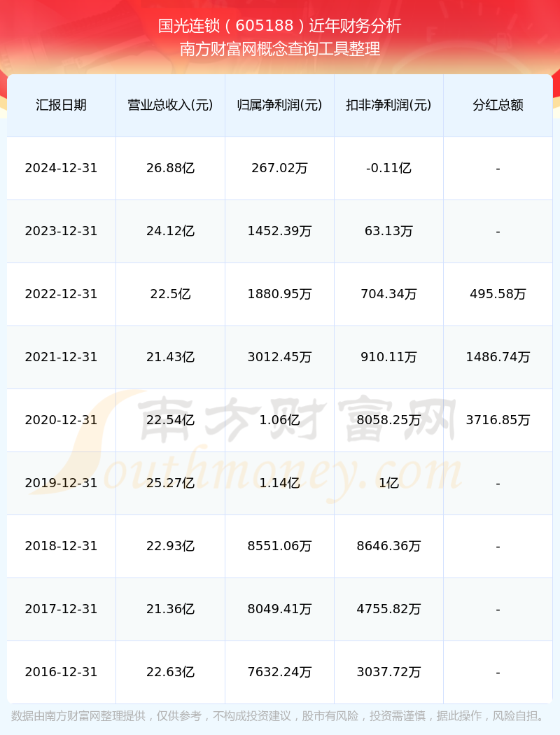
Task: Click net profit value 1.14亿
Action: 280,483
